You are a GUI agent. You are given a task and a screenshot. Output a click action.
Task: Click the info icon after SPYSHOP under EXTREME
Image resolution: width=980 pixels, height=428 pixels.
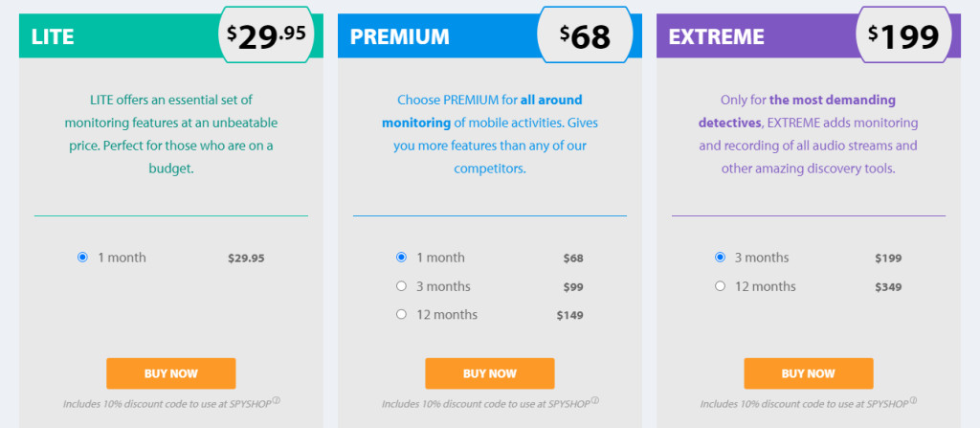pos(913,399)
